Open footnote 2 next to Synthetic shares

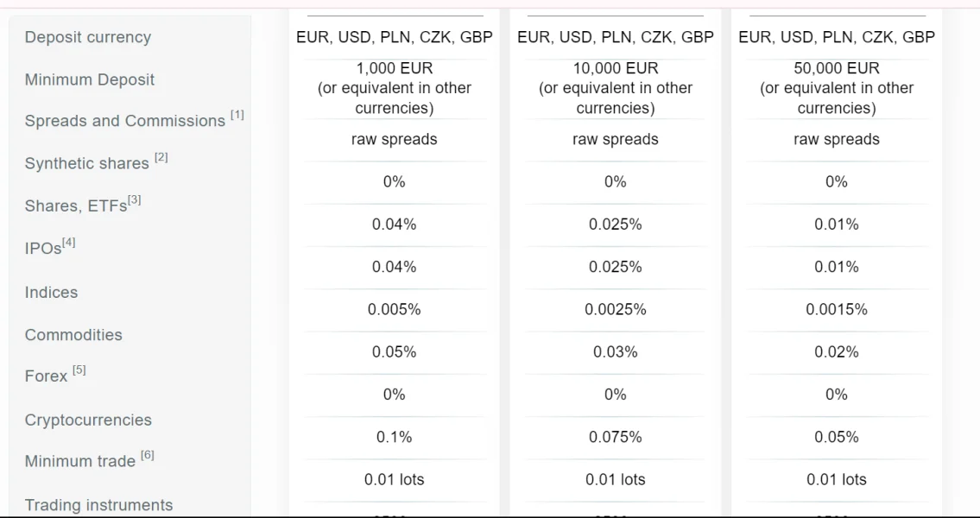(161, 158)
